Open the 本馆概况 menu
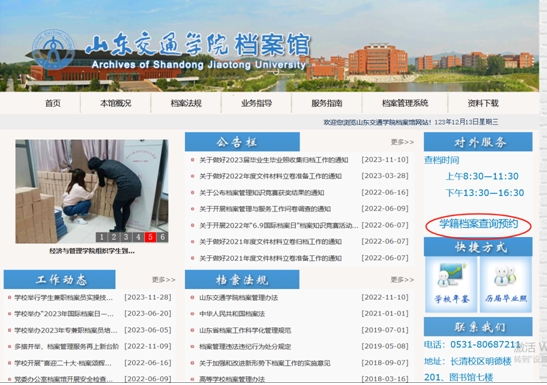Viewport: 547px width, 385px height. click(115, 103)
